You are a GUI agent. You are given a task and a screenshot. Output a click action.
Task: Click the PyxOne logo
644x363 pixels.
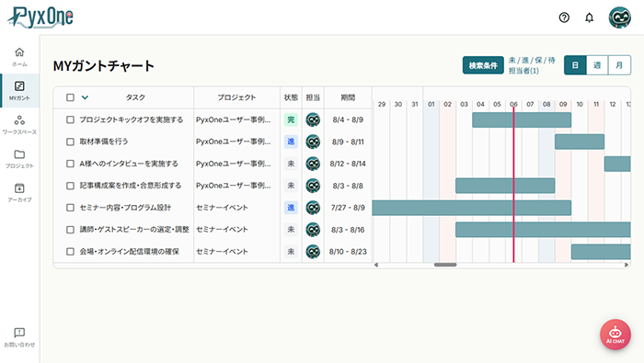(x=40, y=17)
